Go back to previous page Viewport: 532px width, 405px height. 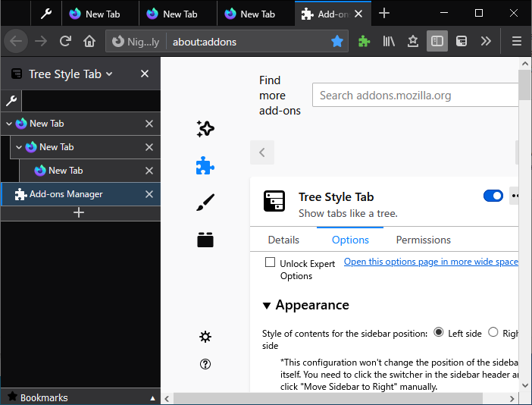(16, 42)
